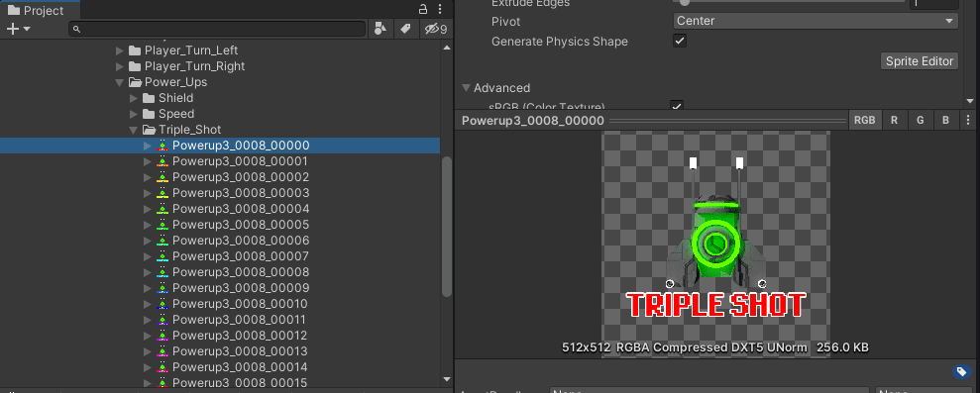Click the Player_Turn_Left folder icon
This screenshot has width=980, height=393.
point(135,50)
